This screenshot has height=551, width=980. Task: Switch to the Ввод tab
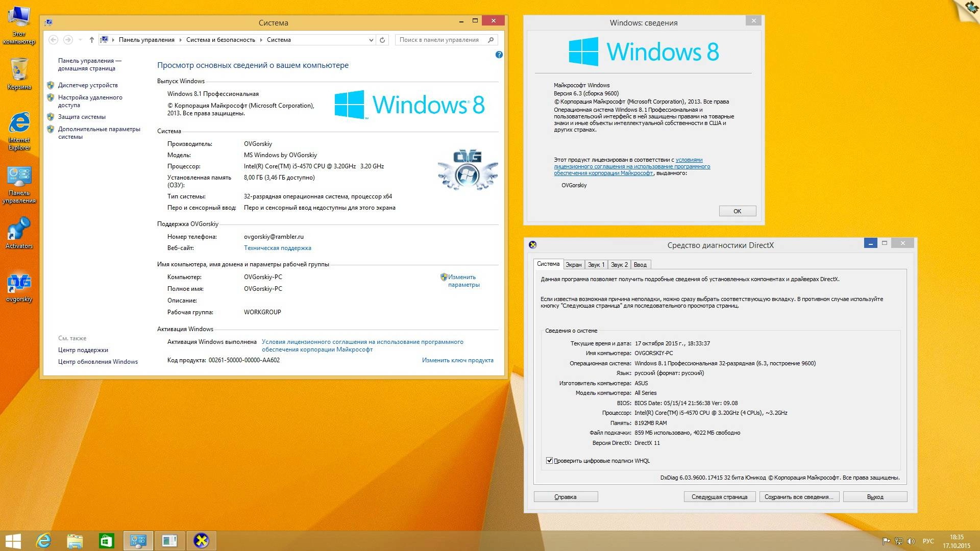click(x=640, y=265)
